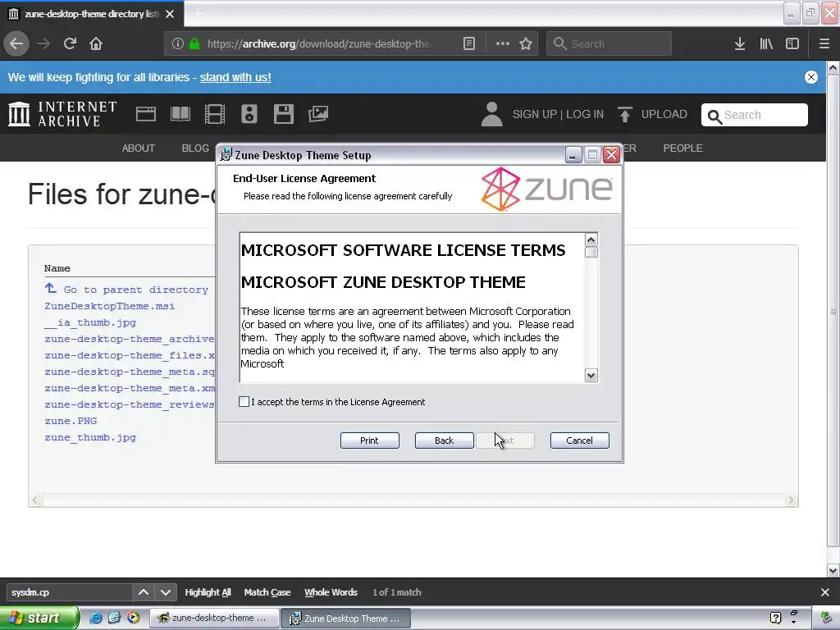Open site information icon in address bar

point(178,43)
